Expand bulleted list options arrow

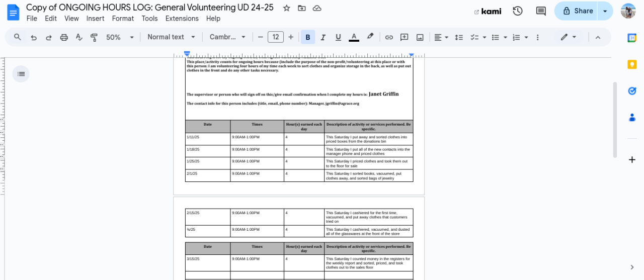click(x=505, y=37)
